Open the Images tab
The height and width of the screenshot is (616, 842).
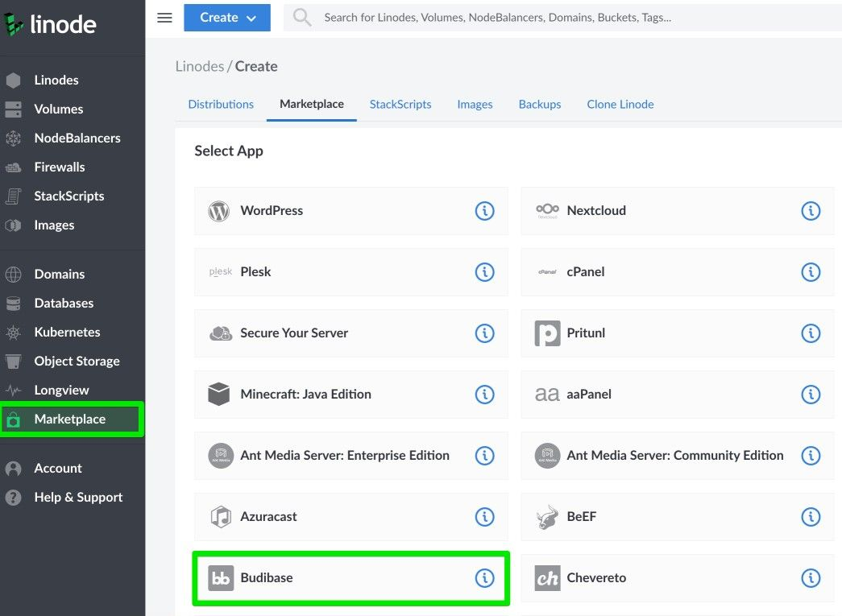(x=475, y=104)
